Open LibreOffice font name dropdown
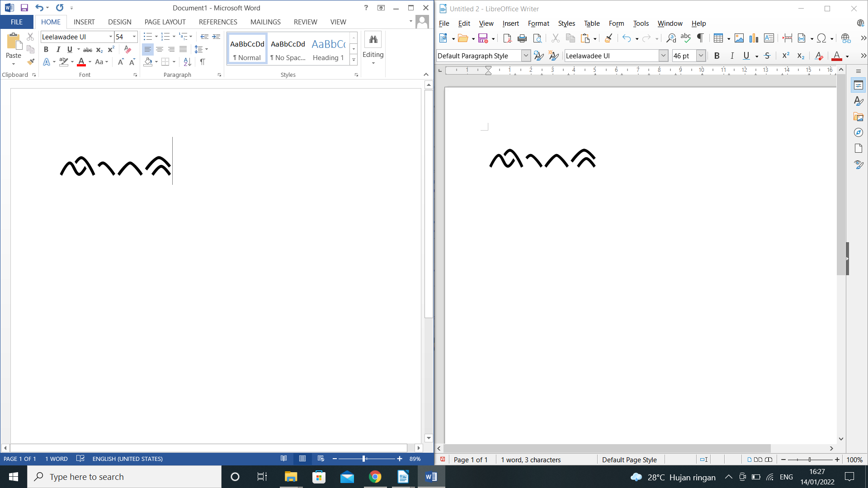This screenshot has width=868, height=488. (x=663, y=56)
